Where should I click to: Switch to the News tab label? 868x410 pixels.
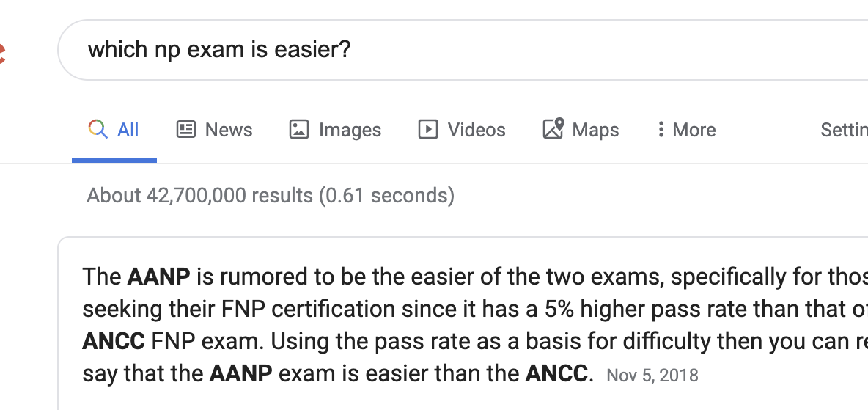[229, 130]
